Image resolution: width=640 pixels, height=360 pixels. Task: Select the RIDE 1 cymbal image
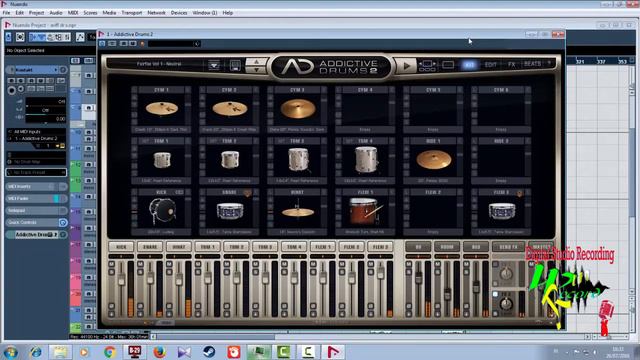(x=434, y=160)
